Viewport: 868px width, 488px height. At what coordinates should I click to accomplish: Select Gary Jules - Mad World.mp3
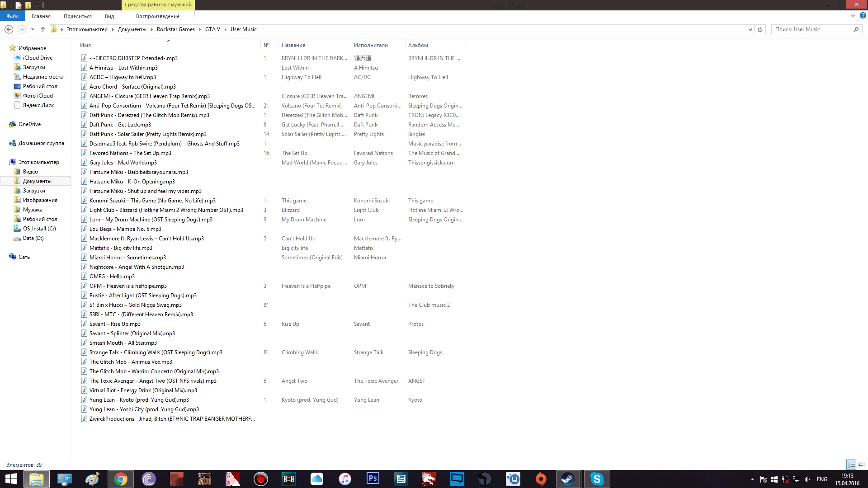123,163
